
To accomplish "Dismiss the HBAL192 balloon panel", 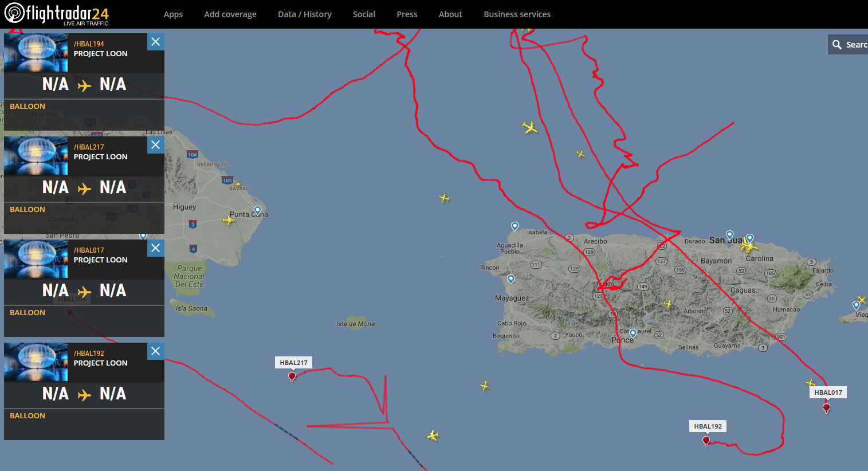I will coord(156,351).
